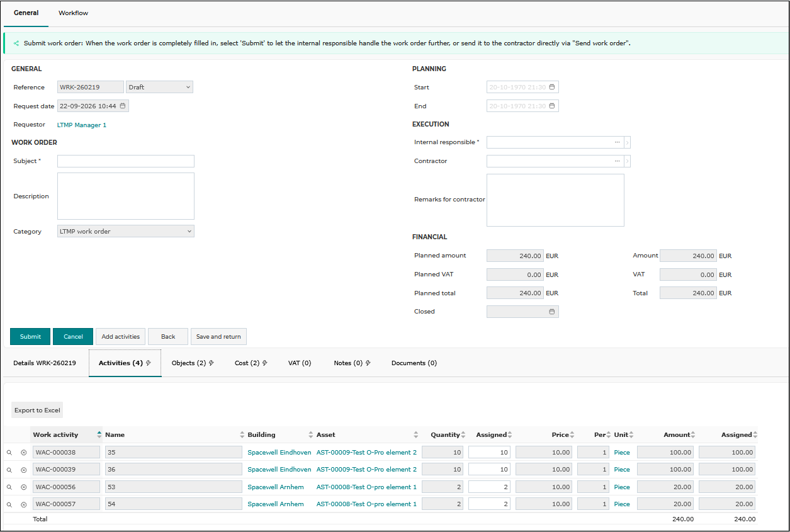Remove activity WAC-000039 using its circled-x icon
Screen dimensions: 790x532
click(24, 470)
